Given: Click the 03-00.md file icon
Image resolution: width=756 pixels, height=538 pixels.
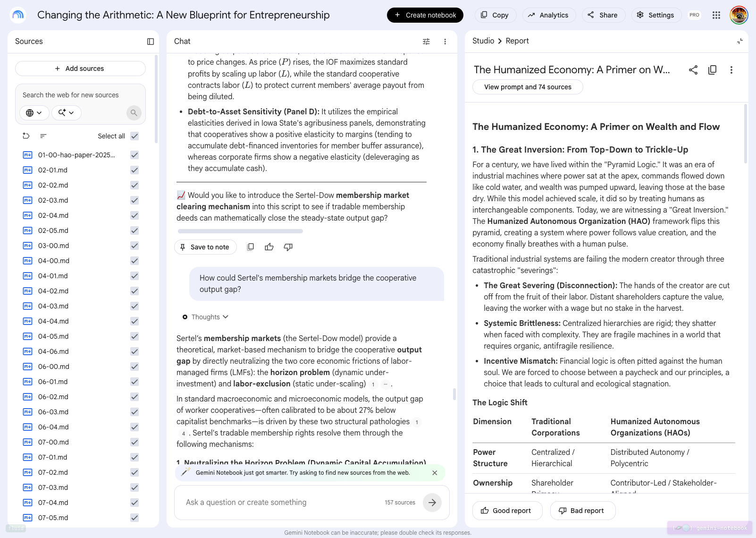Looking at the screenshot, I should [x=28, y=246].
